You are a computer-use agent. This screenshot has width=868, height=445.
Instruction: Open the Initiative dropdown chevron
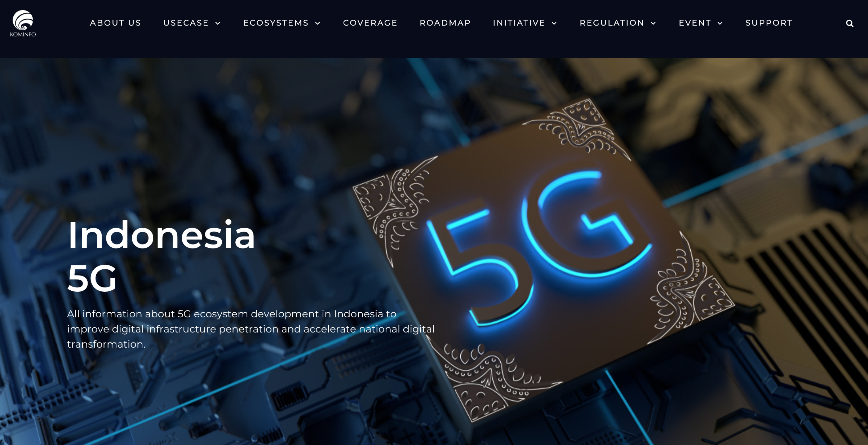(x=554, y=23)
